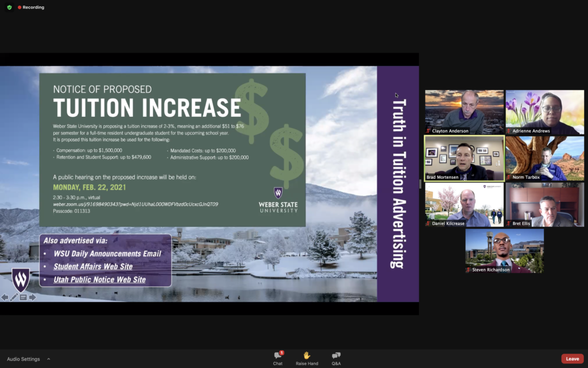Go to previous slide with left arrow

point(5,297)
